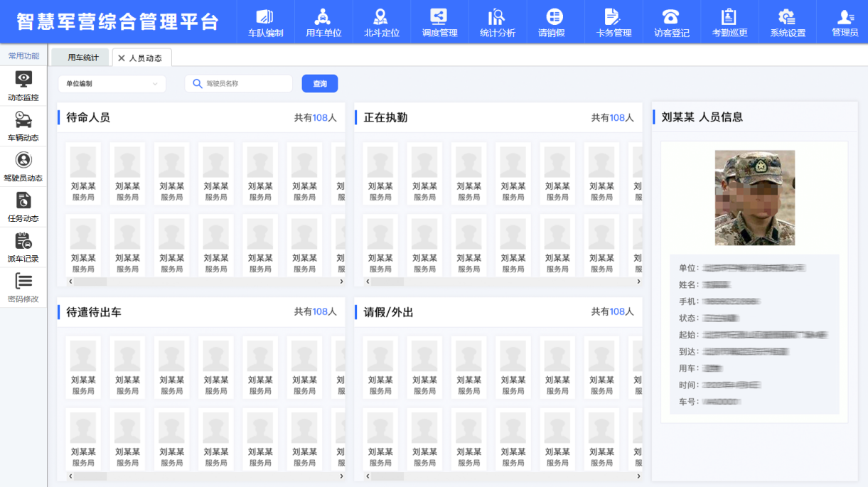The width and height of the screenshot is (868, 487).
Task: Click the 状态 label in info card
Action: (690, 319)
